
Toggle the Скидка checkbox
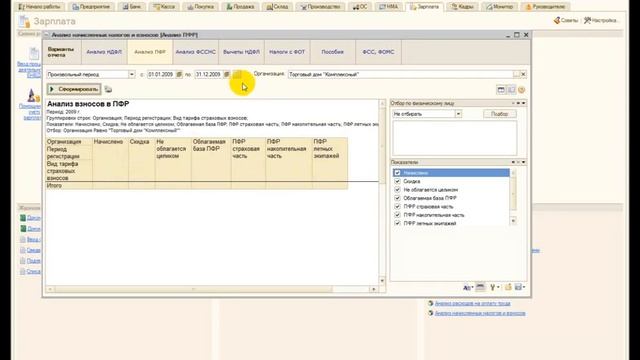point(397,181)
